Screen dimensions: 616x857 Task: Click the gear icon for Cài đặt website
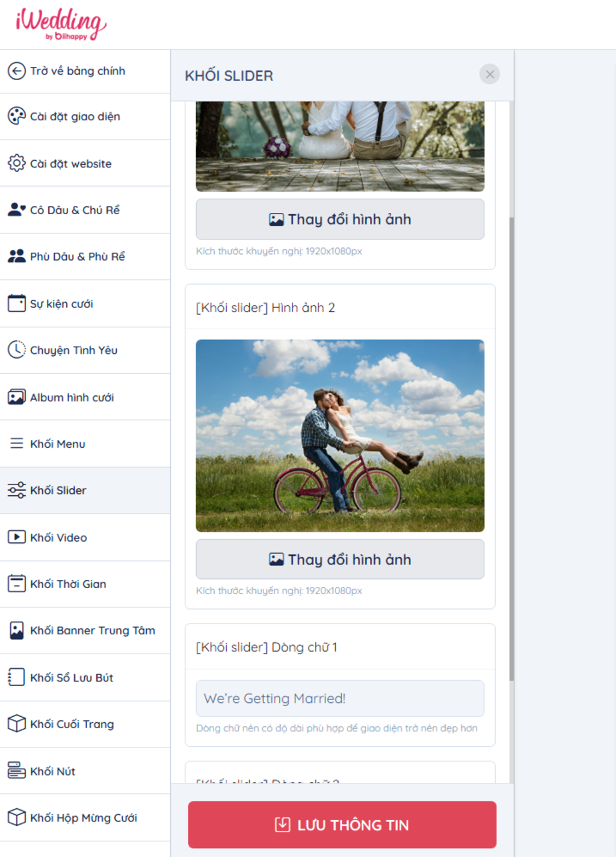click(x=16, y=163)
